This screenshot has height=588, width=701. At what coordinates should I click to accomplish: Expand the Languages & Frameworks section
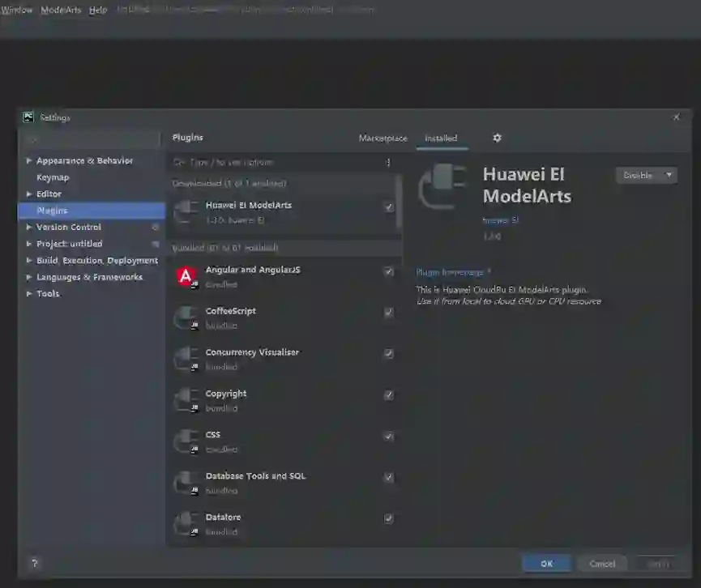coord(30,277)
